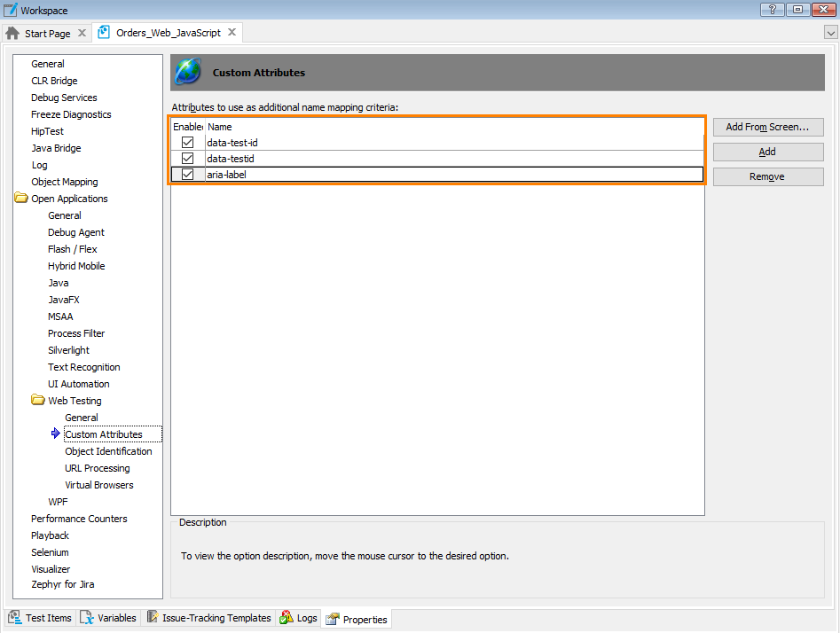Collapse the Open Applications folder
840x633 pixels.
(20, 198)
